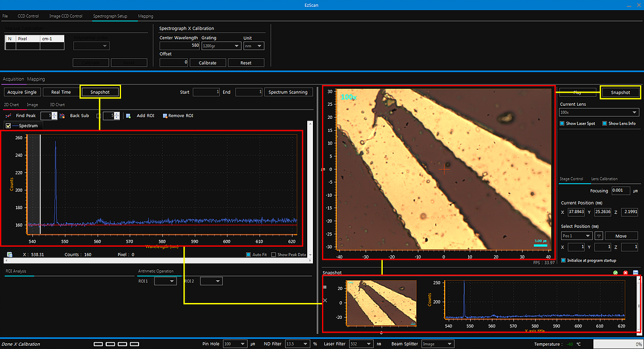Click the horizontal scrollbar below spectrum chart
This screenshot has width=644, height=349.
(158, 261)
